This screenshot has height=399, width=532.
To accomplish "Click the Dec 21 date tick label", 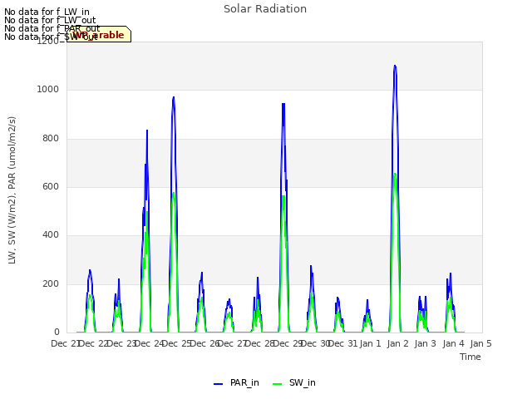I will tap(65, 343).
